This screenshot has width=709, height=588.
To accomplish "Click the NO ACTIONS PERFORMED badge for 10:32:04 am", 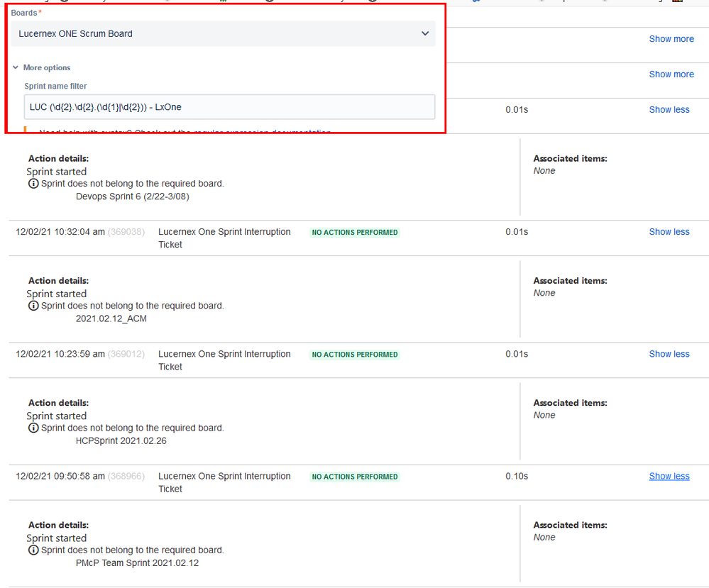I will point(355,233).
